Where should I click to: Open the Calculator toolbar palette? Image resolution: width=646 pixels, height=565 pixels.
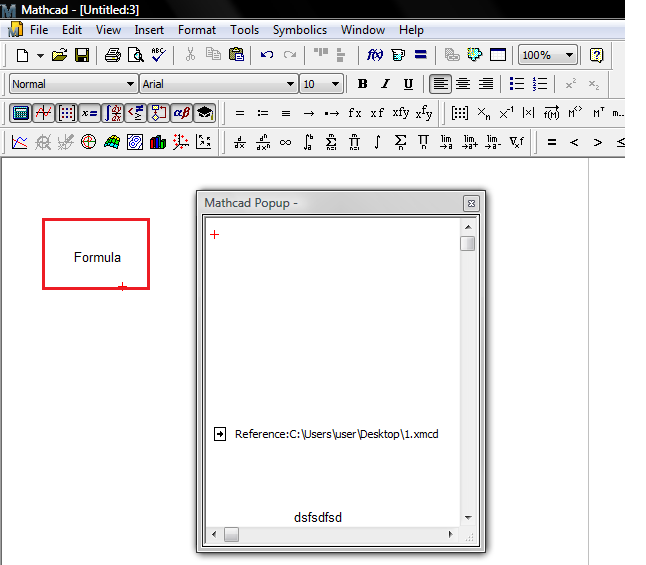click(x=20, y=113)
